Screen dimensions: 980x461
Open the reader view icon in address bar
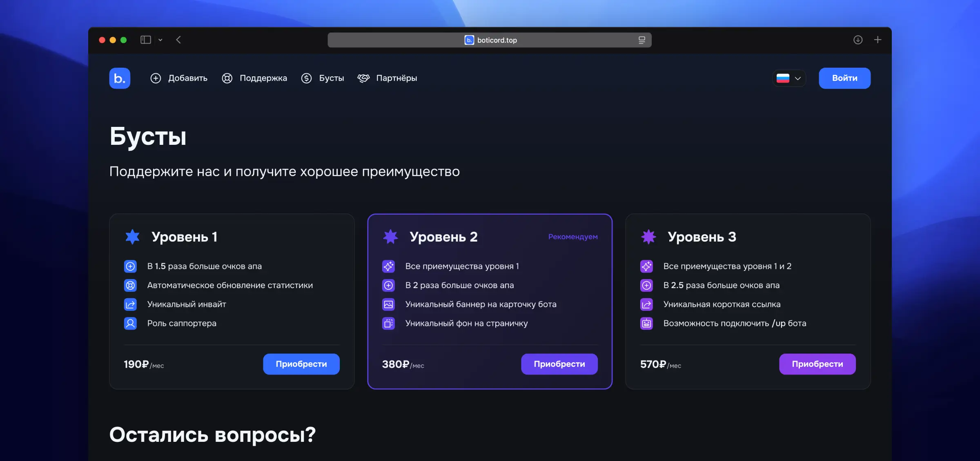tap(642, 40)
